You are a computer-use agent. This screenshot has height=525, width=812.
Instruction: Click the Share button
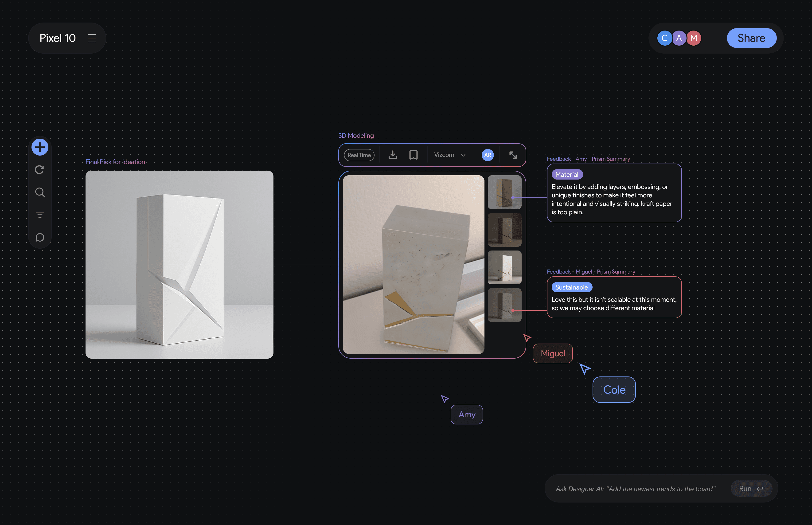pos(751,38)
